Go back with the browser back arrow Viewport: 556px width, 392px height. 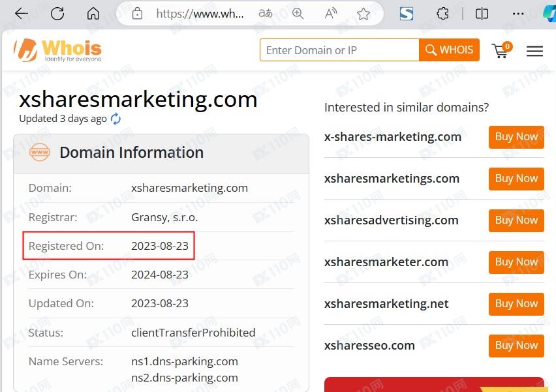22,14
